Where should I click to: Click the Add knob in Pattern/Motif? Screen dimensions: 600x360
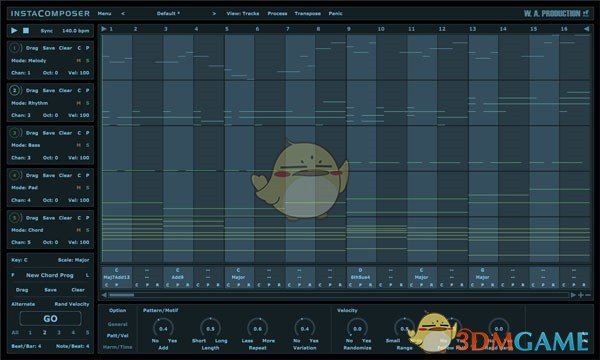pyautogui.click(x=163, y=329)
